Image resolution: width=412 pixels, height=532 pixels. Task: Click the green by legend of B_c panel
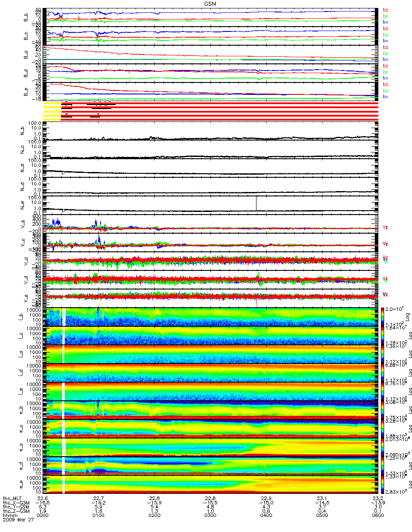coord(385,35)
